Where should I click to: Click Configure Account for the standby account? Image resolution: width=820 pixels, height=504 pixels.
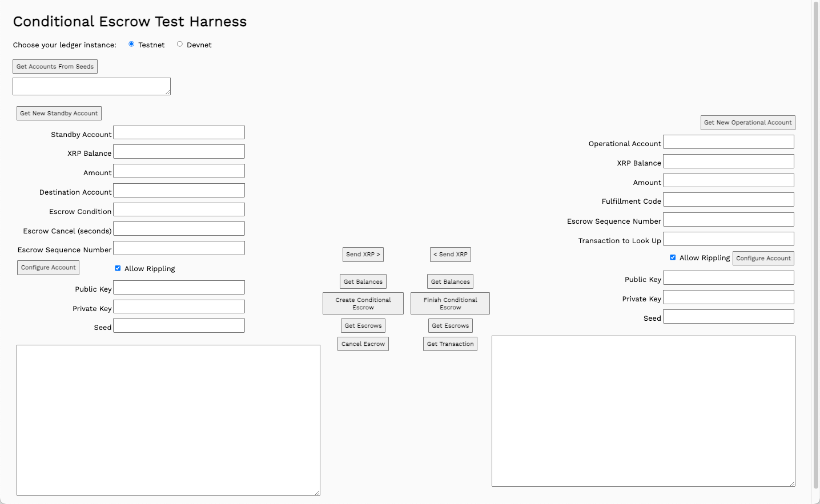tap(48, 267)
